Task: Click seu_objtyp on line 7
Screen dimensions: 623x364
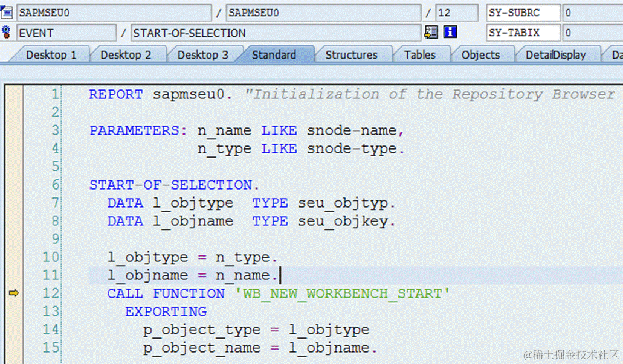Action: click(343, 203)
